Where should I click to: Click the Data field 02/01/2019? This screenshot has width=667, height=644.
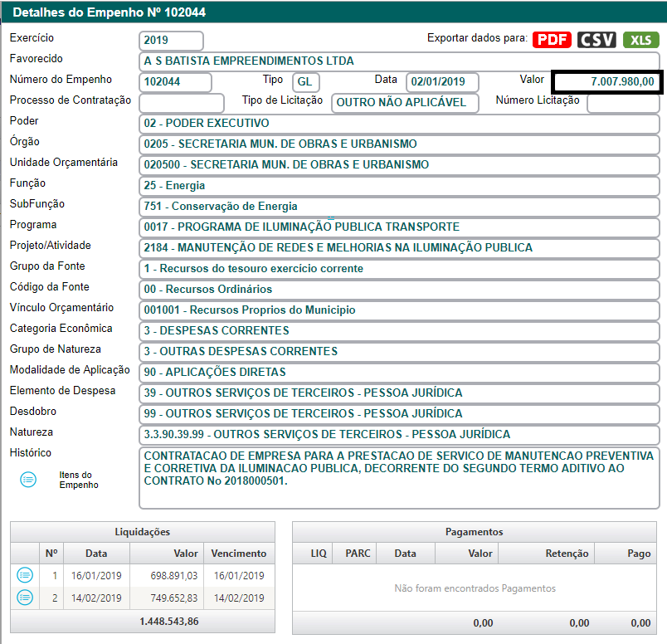[x=442, y=82]
